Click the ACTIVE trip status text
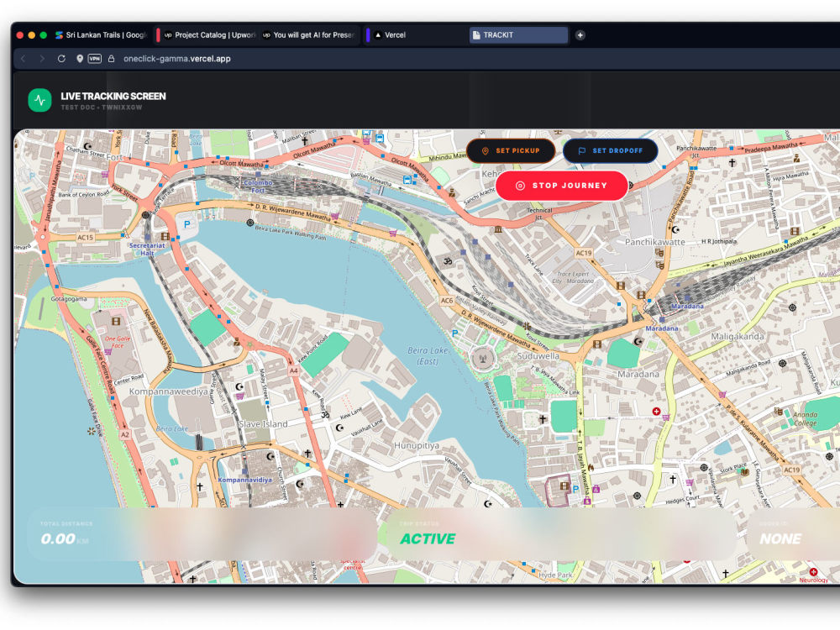840x630 pixels. tap(428, 539)
